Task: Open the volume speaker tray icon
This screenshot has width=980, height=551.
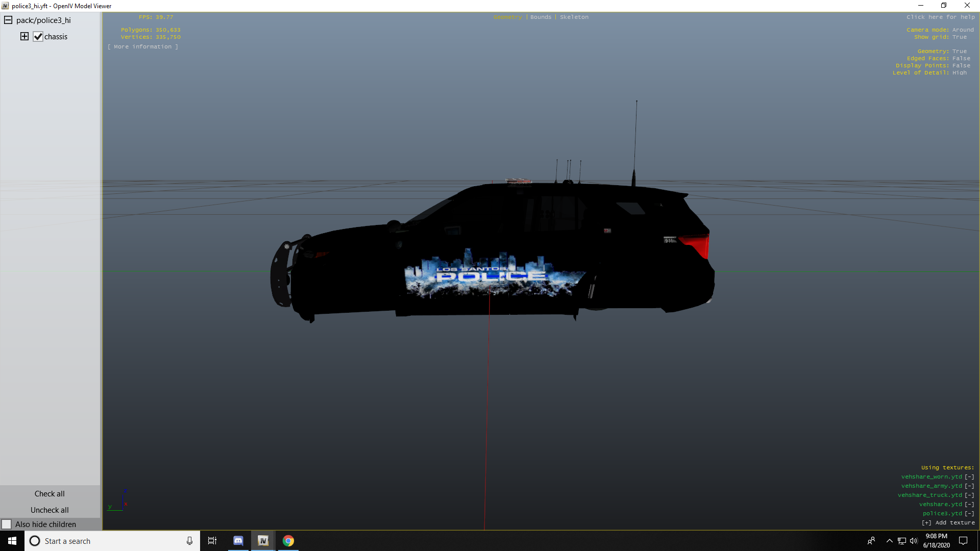Action: pyautogui.click(x=914, y=541)
